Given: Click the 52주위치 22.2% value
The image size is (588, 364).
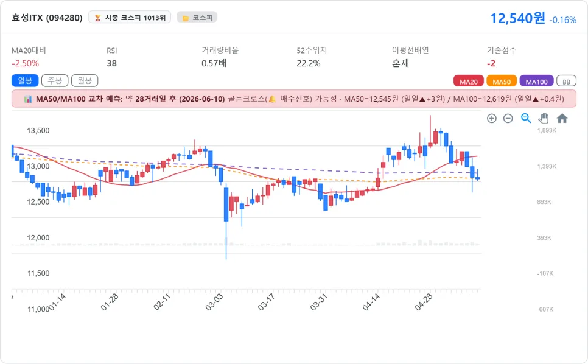Looking at the screenshot, I should pos(308,63).
